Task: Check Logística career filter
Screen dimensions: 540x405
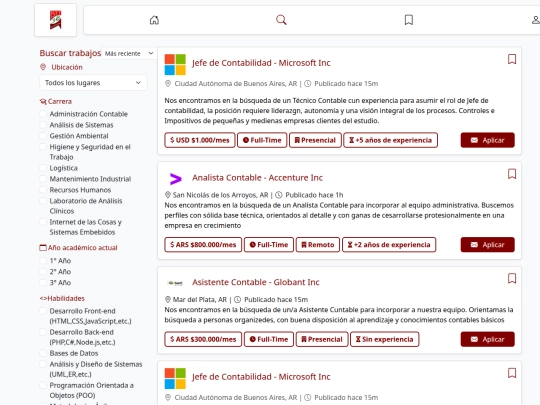Action: 43,168
